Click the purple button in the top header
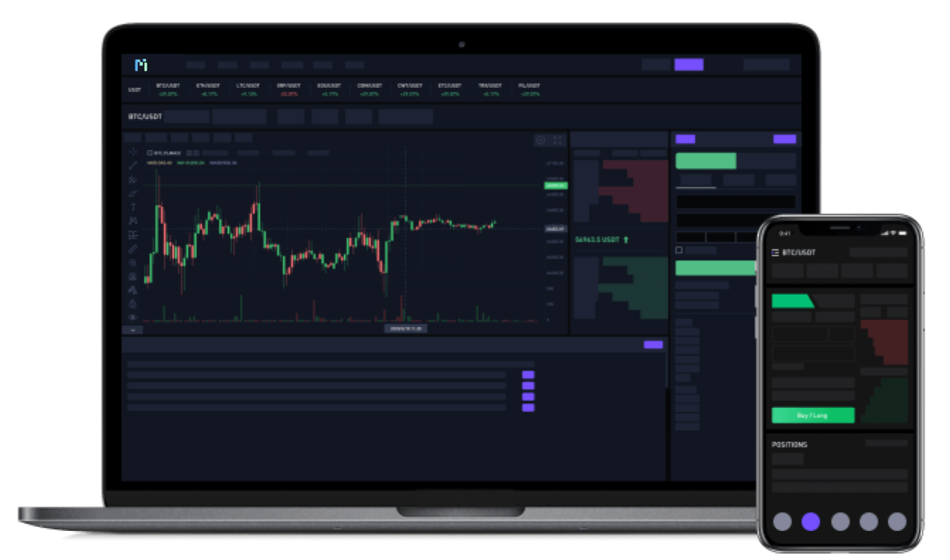This screenshot has height=560, width=950. 689,65
